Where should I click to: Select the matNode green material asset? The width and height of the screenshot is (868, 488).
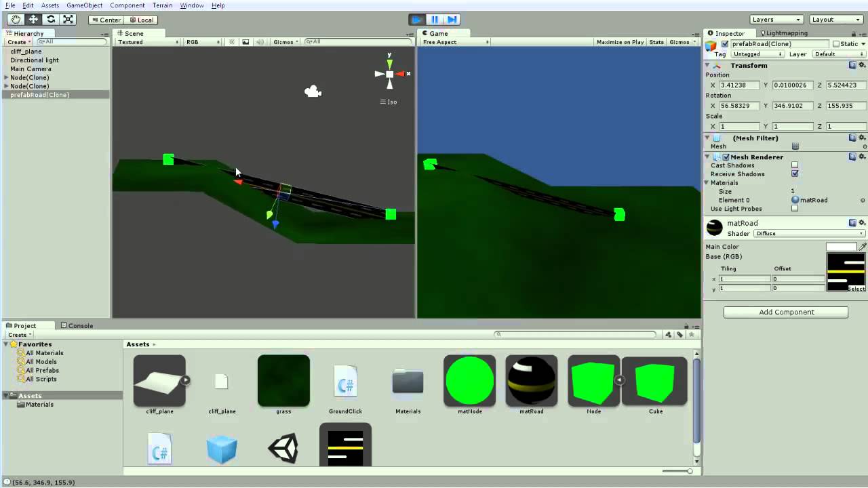tap(469, 384)
